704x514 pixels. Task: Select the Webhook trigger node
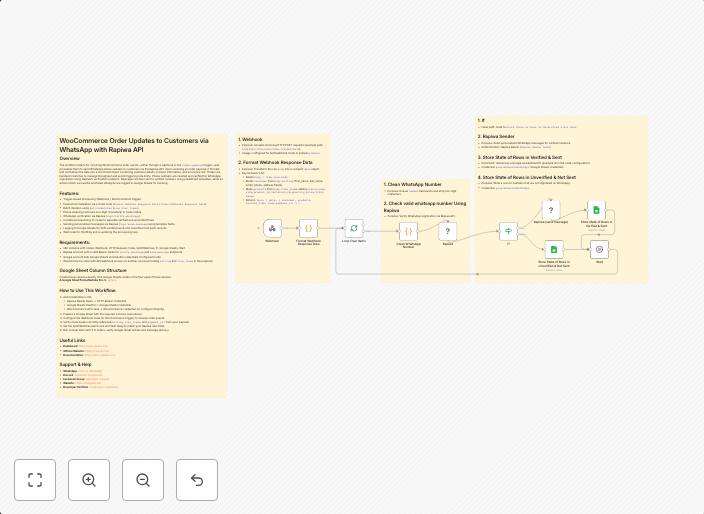[272, 229]
